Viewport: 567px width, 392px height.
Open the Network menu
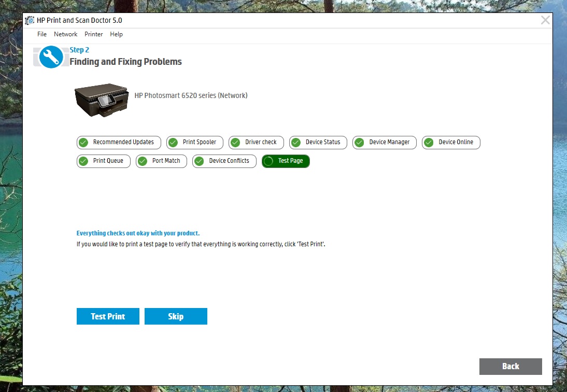tap(65, 34)
